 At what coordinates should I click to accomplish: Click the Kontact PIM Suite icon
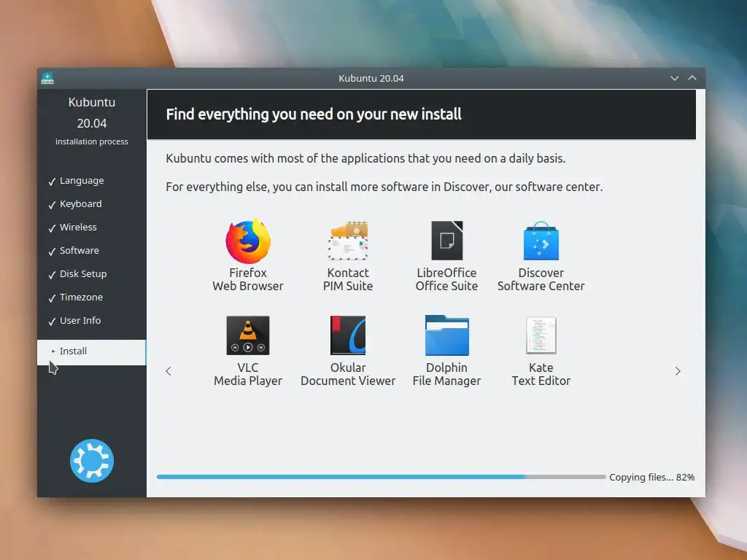(348, 241)
